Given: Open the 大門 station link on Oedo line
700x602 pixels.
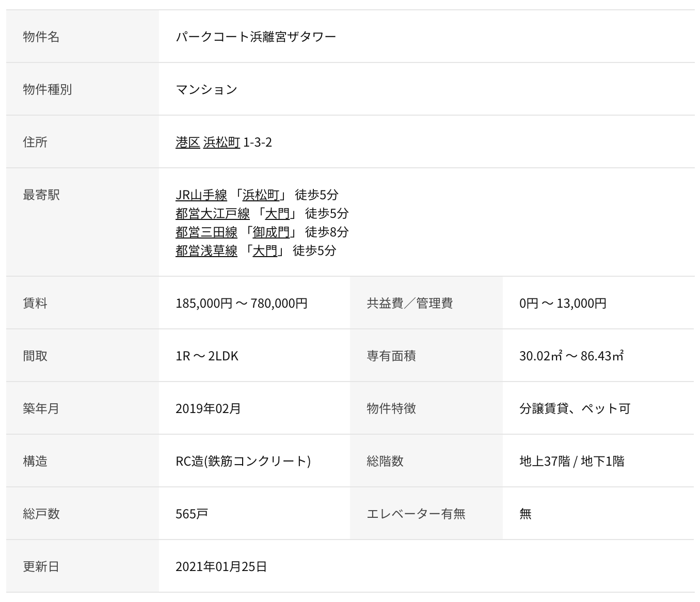Looking at the screenshot, I should 279,214.
